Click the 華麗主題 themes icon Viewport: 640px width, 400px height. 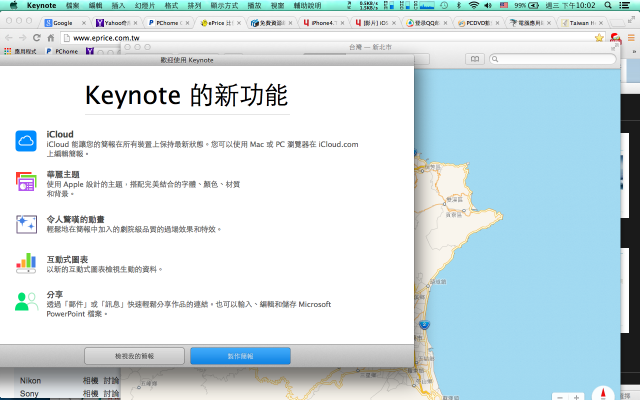tap(26, 181)
